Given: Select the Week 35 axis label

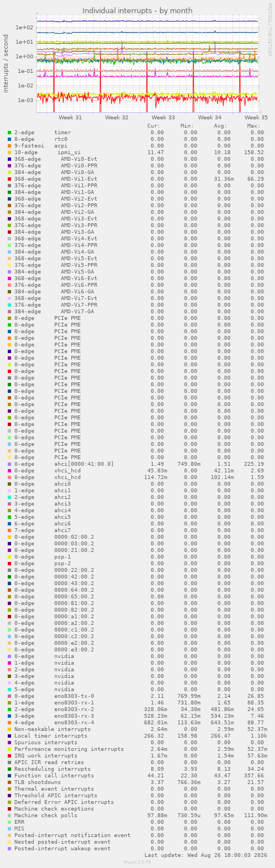Looking at the screenshot, I should click(x=256, y=118).
